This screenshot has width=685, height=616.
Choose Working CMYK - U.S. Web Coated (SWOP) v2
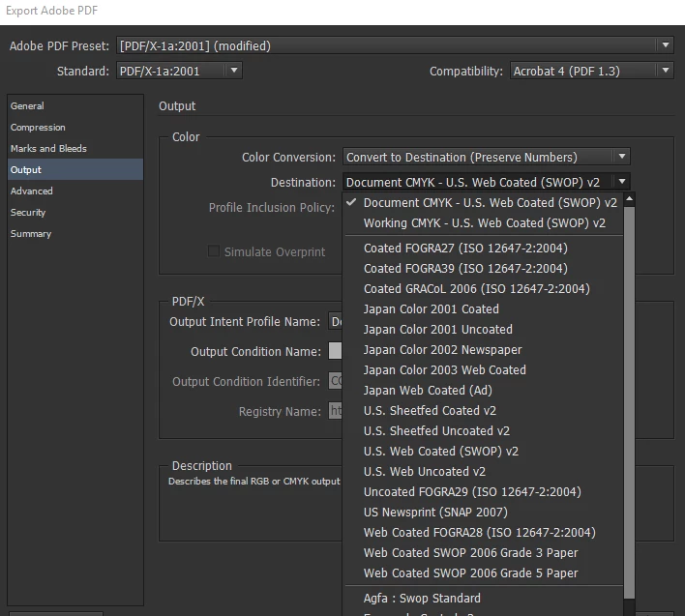[484, 223]
